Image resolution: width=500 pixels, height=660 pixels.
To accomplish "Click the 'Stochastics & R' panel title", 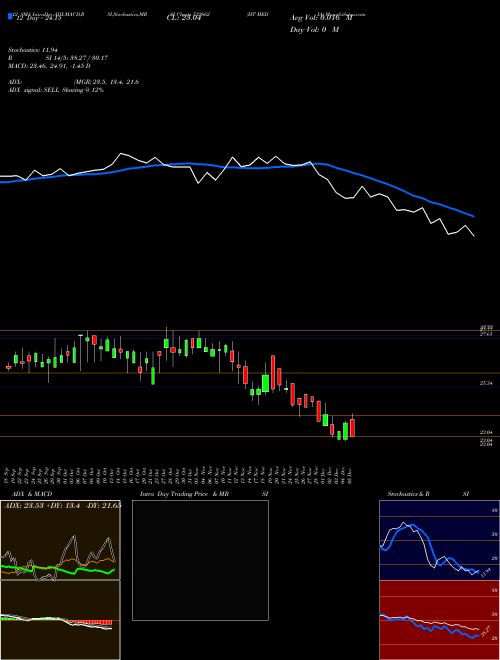I will coord(409,494).
